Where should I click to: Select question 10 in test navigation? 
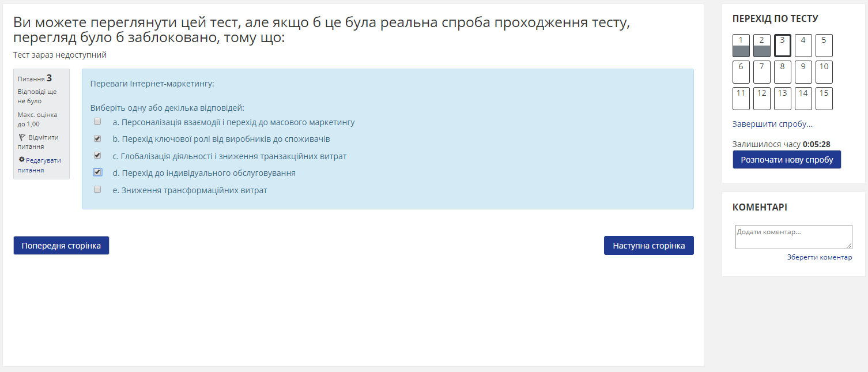[x=824, y=72]
